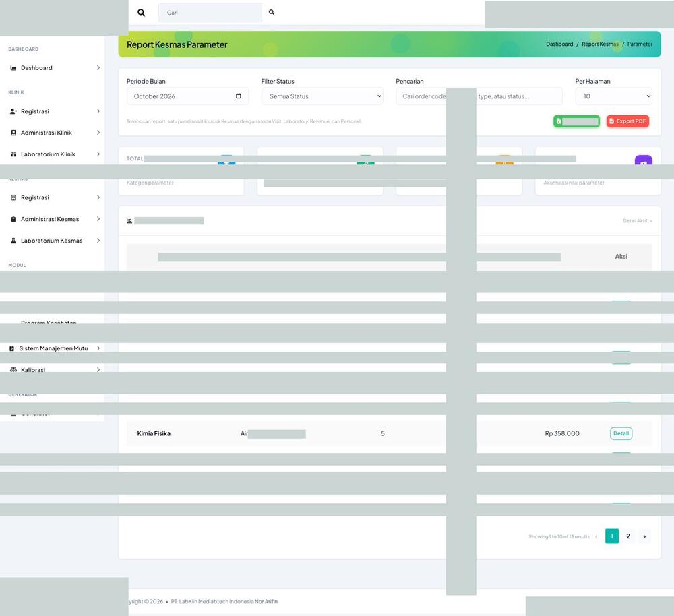
Task: Click the search submit icon after Cari field
Action: (272, 12)
